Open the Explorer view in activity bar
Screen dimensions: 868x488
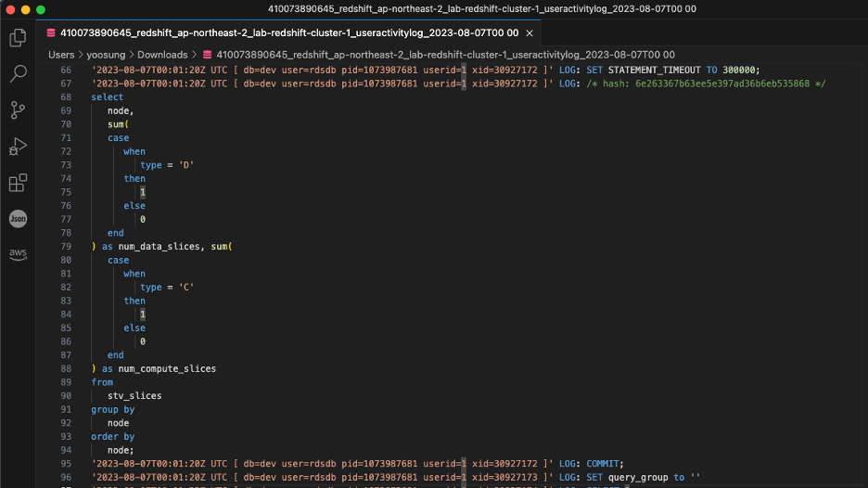pos(18,38)
